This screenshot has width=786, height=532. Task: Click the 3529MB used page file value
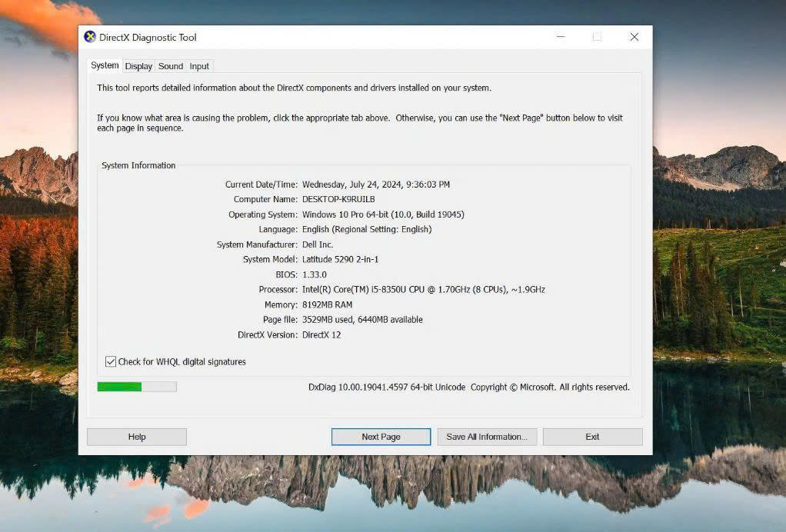click(362, 320)
